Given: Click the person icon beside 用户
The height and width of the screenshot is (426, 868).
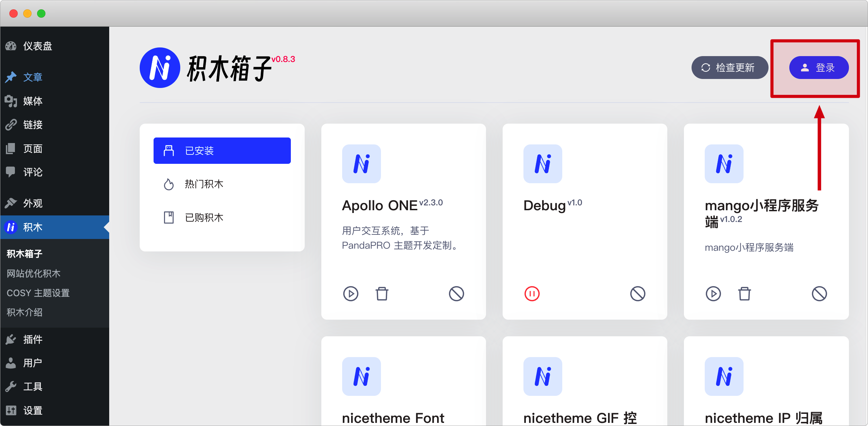Looking at the screenshot, I should pyautogui.click(x=11, y=363).
